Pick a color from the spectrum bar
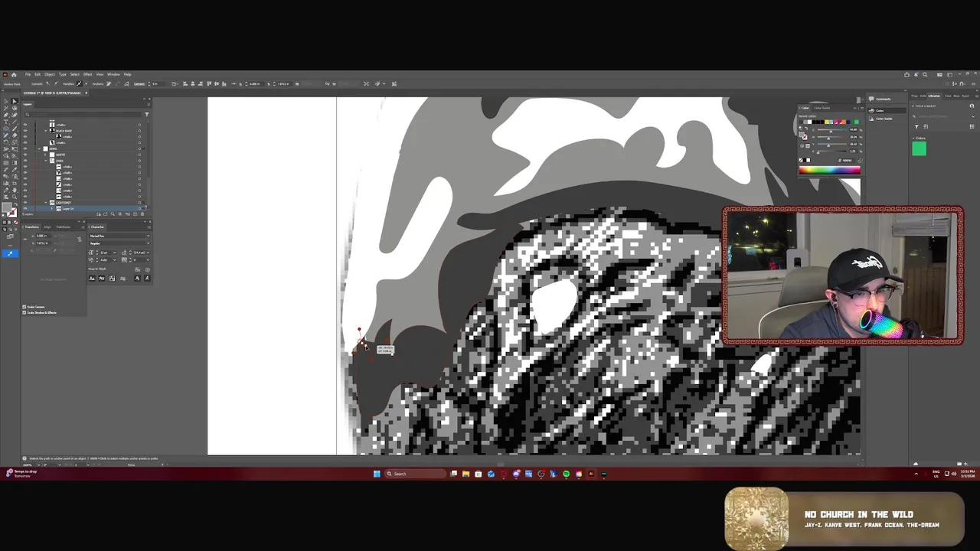Viewport: 980px width, 551px height. point(830,170)
